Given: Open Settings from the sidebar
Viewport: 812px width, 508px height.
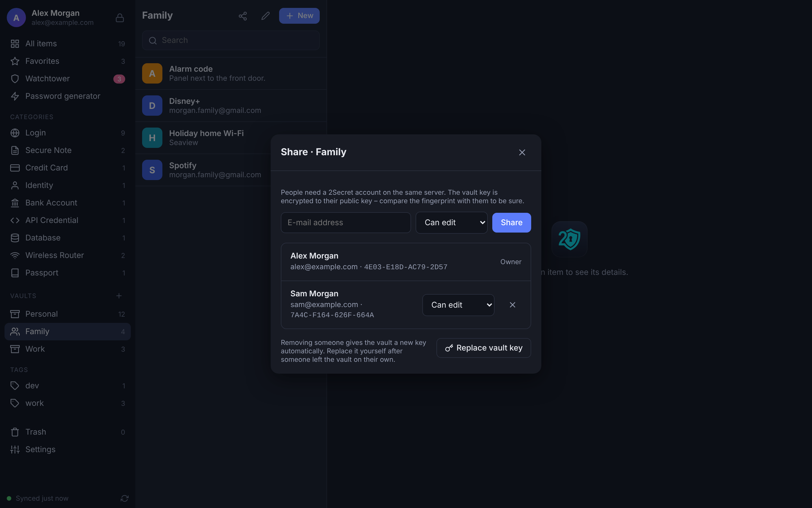Looking at the screenshot, I should point(67,450).
